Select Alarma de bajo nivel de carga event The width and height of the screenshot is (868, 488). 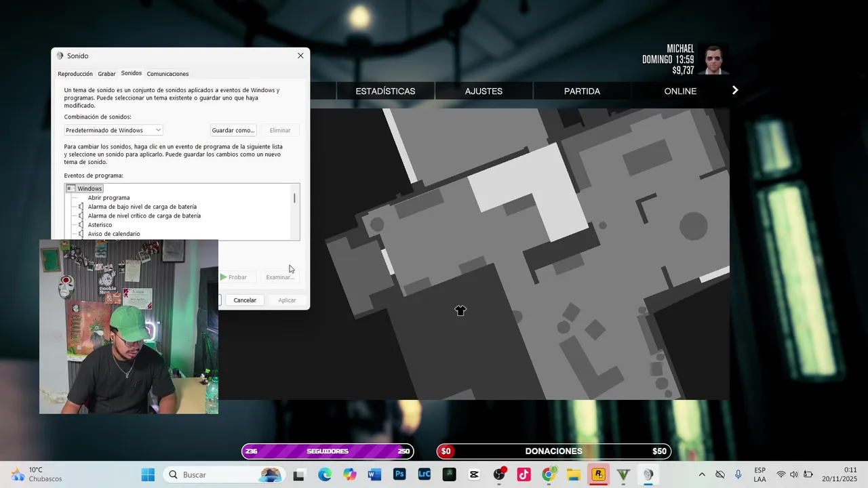pos(142,207)
